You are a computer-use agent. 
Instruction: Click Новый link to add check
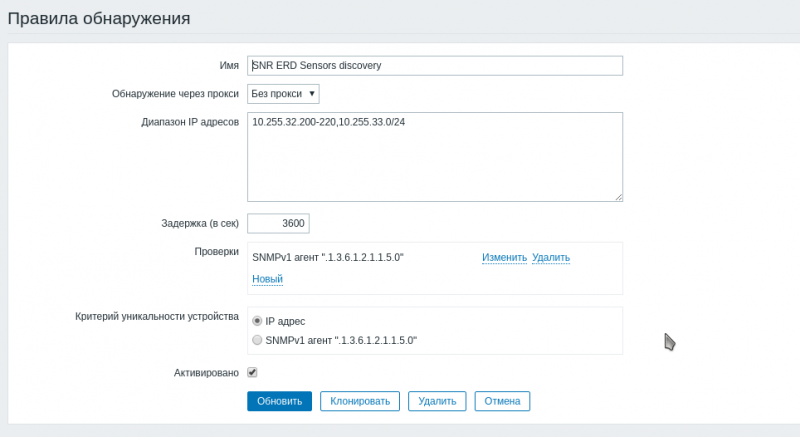click(267, 279)
